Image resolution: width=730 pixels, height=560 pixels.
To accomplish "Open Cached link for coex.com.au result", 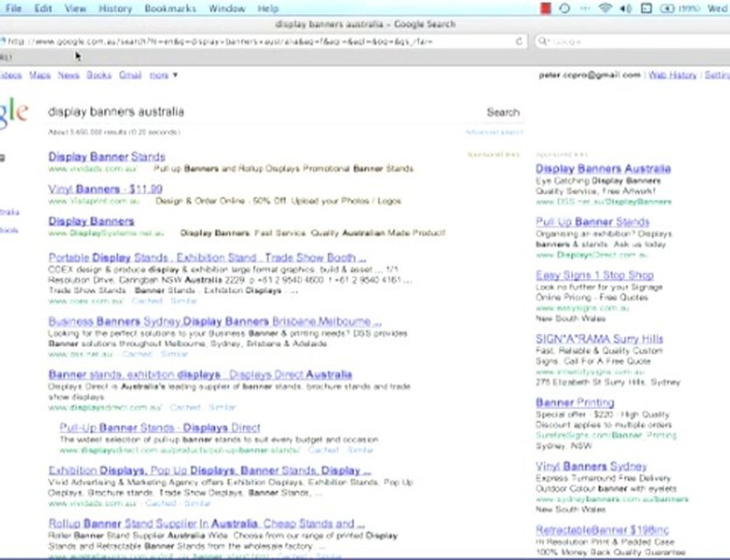I will click(147, 301).
